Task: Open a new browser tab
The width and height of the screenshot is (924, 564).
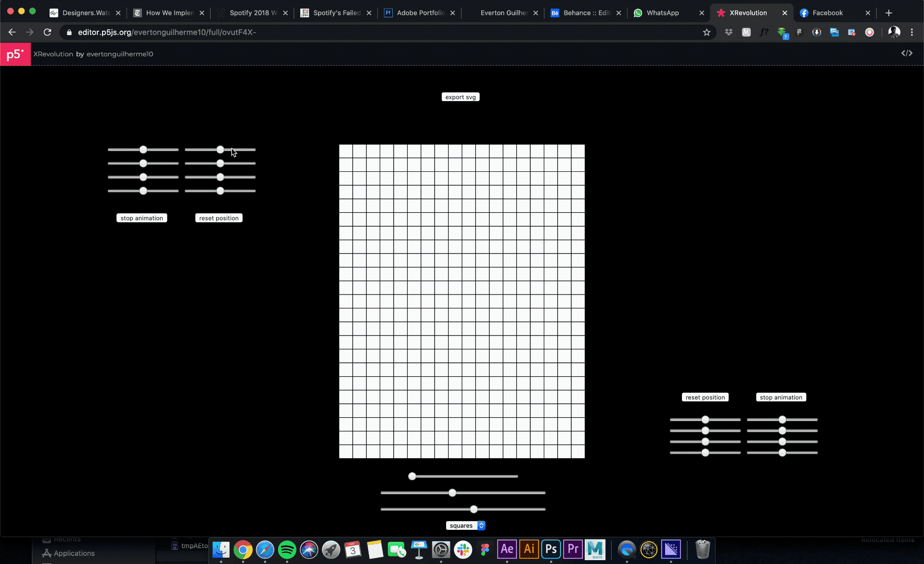Action: coord(888,13)
